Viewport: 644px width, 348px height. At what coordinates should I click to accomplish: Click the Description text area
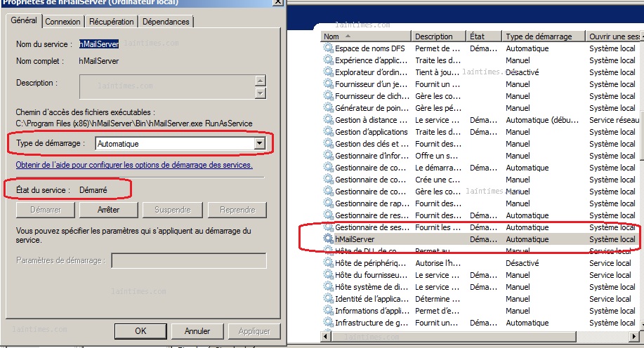pyautogui.click(x=167, y=87)
